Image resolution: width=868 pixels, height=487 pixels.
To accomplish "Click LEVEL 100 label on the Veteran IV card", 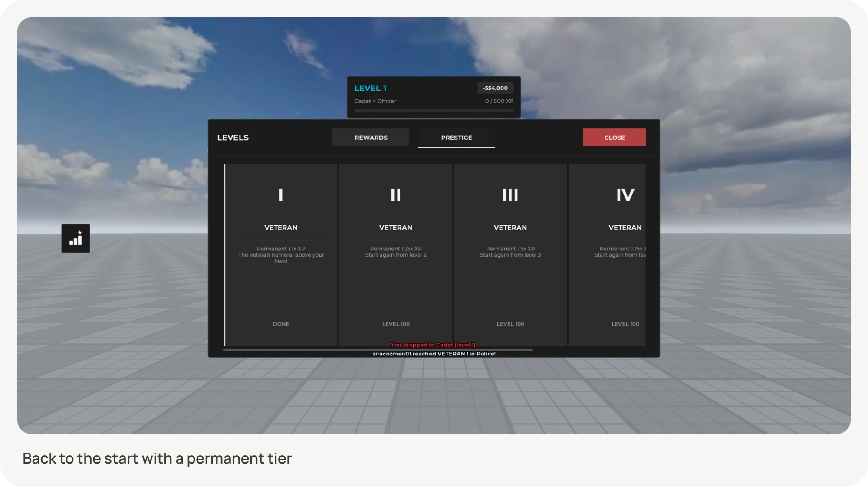I will click(x=625, y=324).
